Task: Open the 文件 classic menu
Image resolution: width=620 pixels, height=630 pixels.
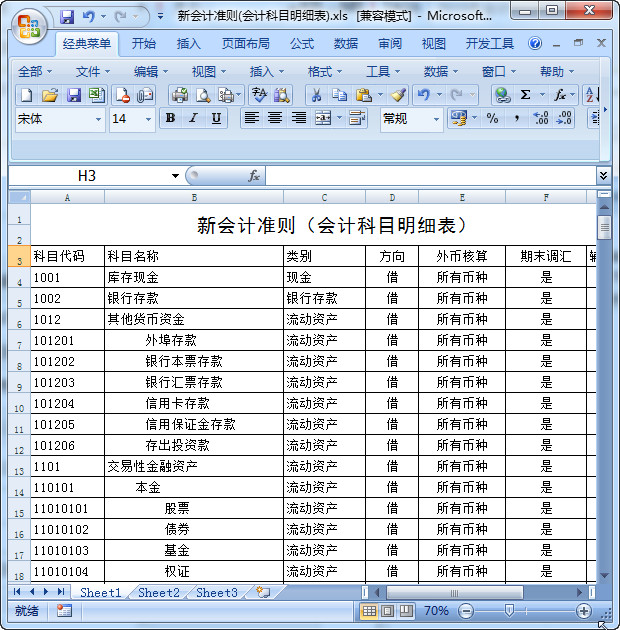Action: click(x=92, y=72)
